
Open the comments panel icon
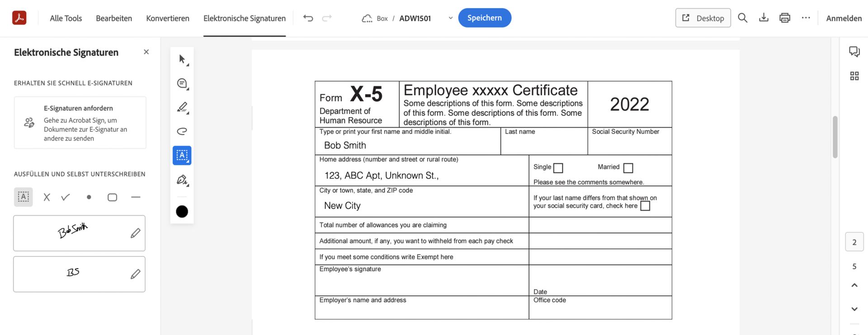point(854,52)
